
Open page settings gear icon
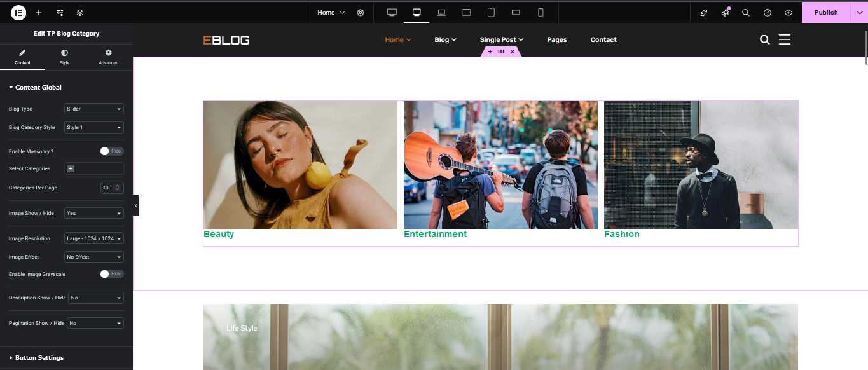[361, 12]
